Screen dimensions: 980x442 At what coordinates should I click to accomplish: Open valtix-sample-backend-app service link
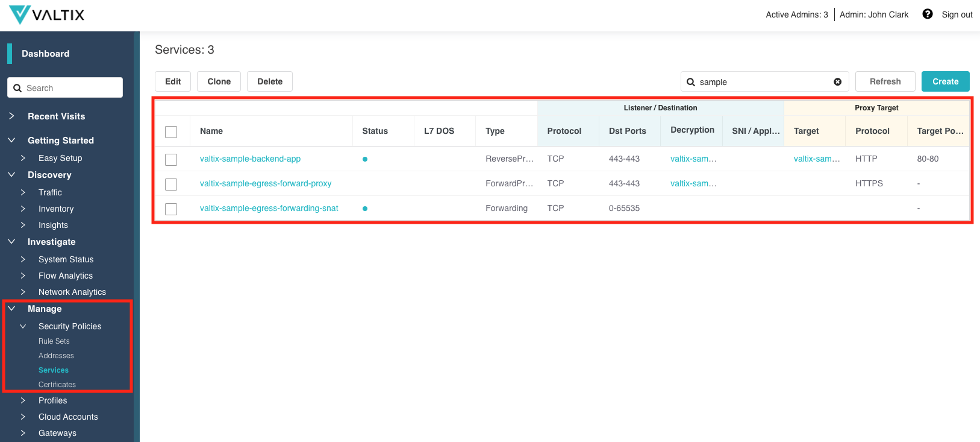[x=250, y=159]
